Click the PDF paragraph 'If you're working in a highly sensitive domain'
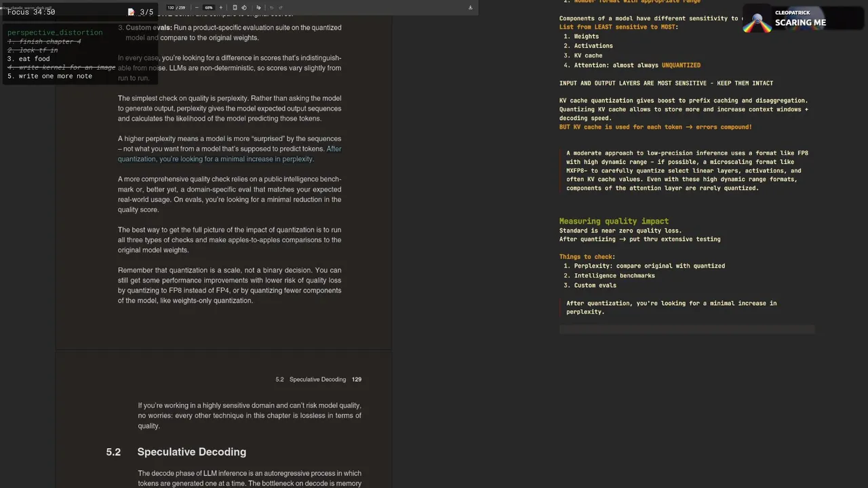This screenshot has width=868, height=488. point(250,415)
